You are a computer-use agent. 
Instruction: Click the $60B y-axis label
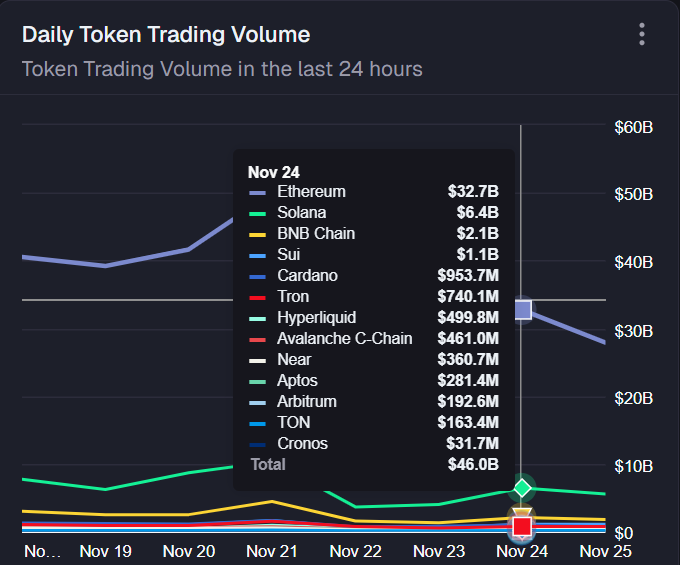633,127
